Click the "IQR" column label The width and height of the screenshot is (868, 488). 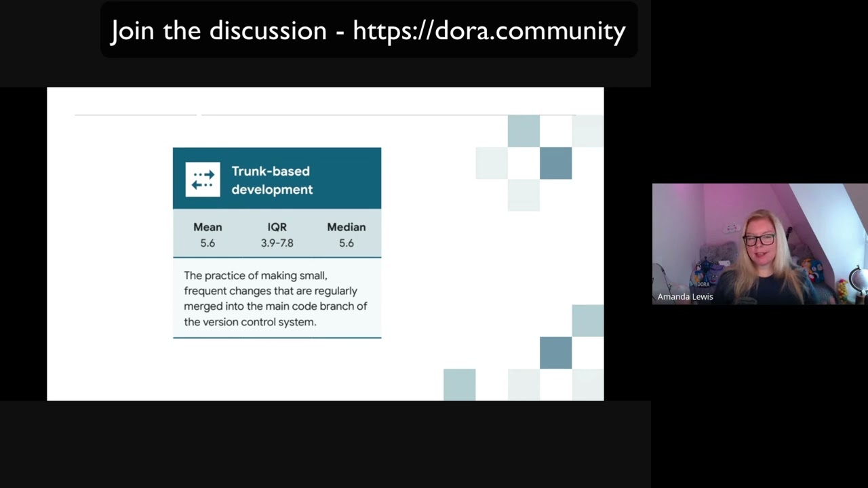point(277,227)
